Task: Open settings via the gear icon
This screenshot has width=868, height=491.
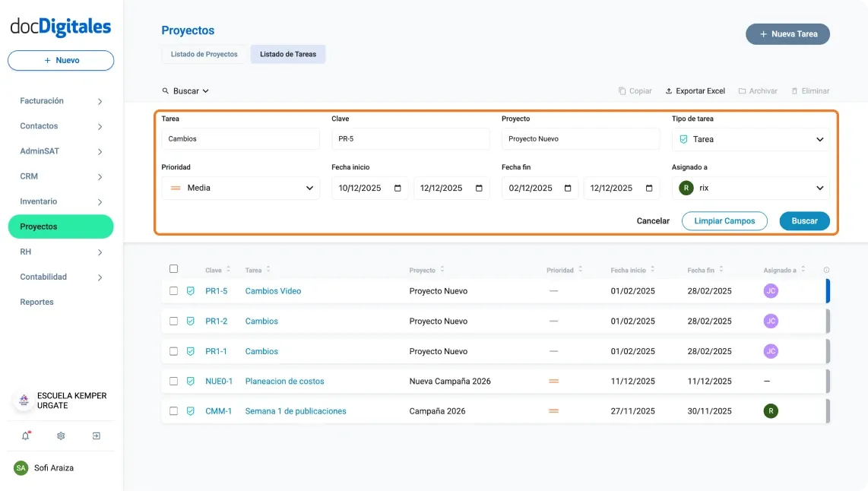Action: (x=61, y=436)
